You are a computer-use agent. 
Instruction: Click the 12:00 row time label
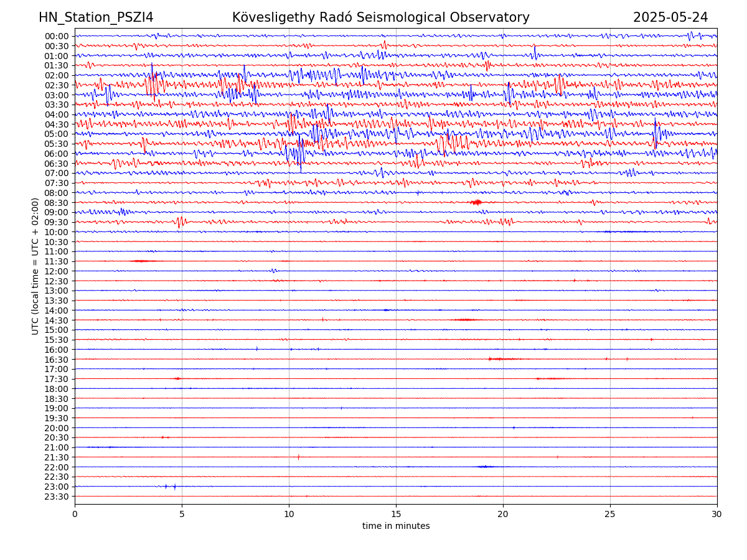point(56,271)
